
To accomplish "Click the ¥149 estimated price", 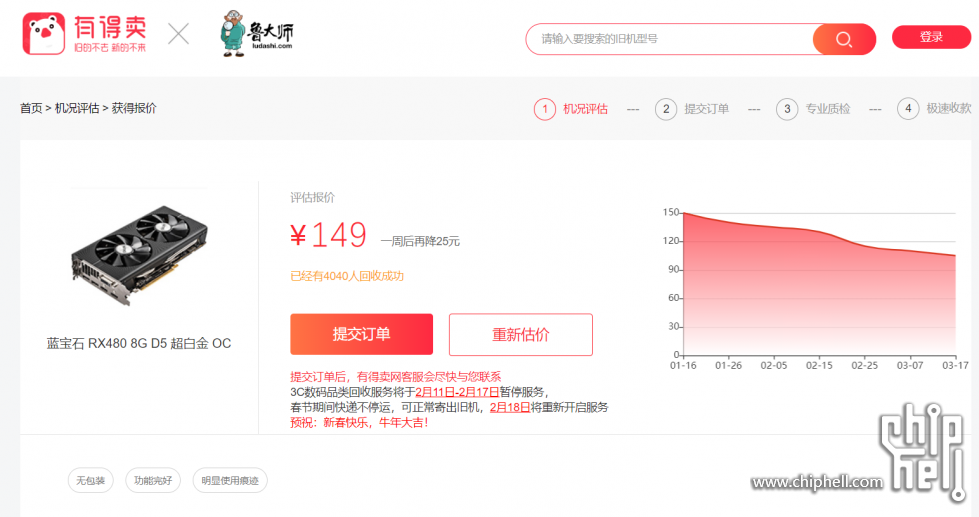I will [x=328, y=235].
